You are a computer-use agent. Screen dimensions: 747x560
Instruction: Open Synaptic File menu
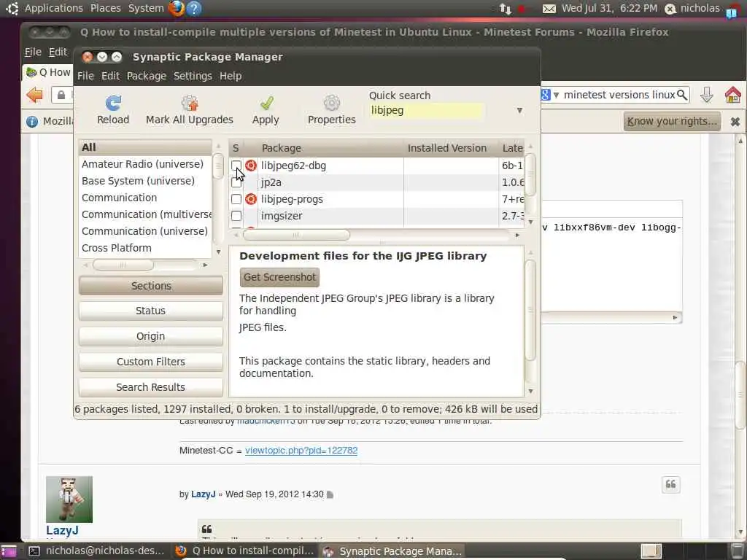86,76
